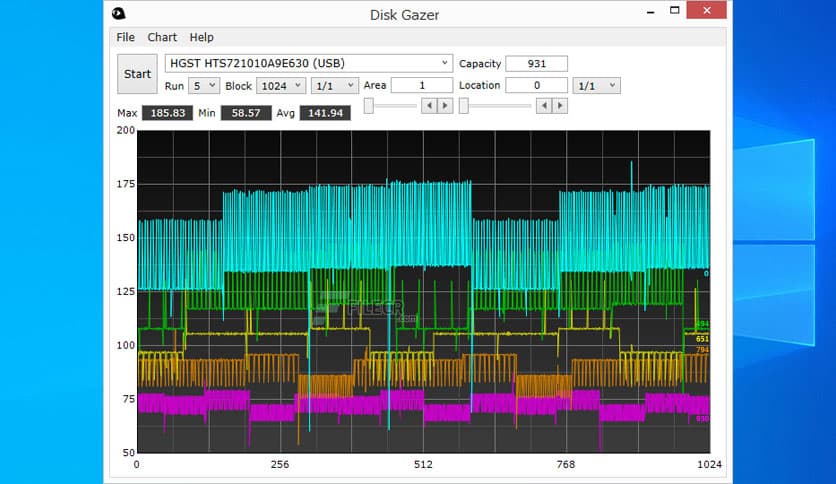Click the Area slider thumb
This screenshot has width=836, height=484.
click(368, 106)
